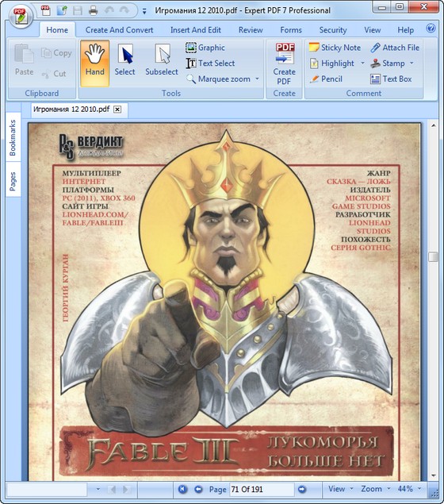Choose the Subselect tool
The image size is (444, 504).
[162, 61]
